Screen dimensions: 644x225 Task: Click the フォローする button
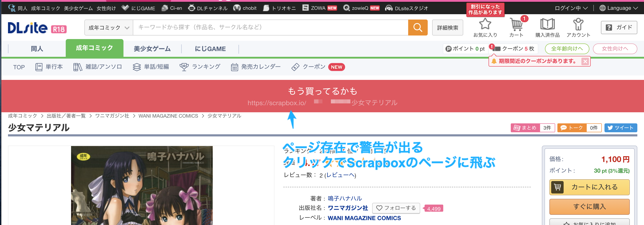pyautogui.click(x=396, y=208)
